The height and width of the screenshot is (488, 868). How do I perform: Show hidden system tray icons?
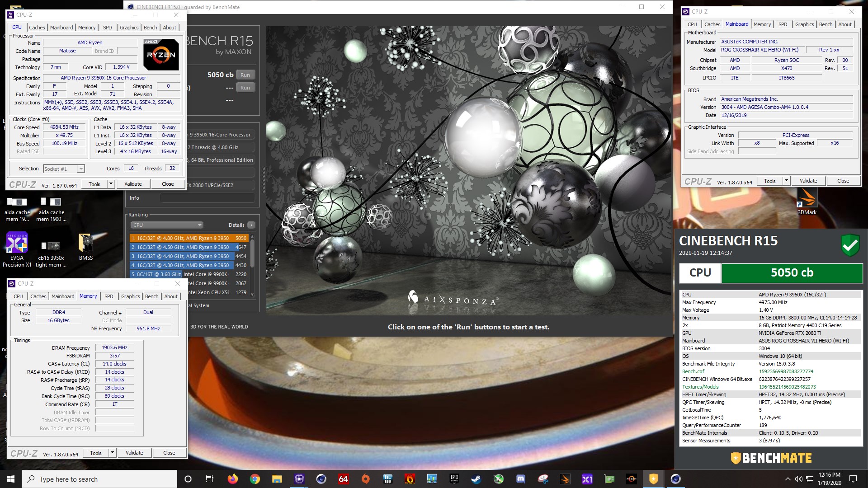(x=788, y=479)
